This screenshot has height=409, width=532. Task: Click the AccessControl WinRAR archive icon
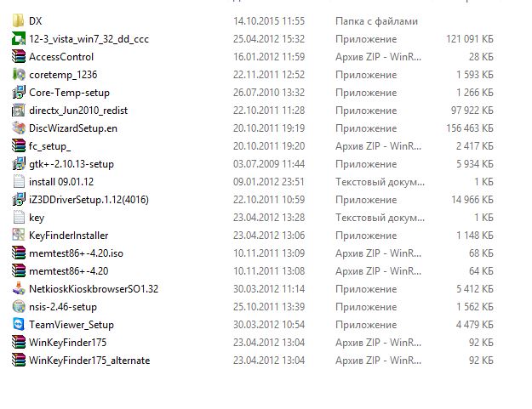click(x=19, y=57)
